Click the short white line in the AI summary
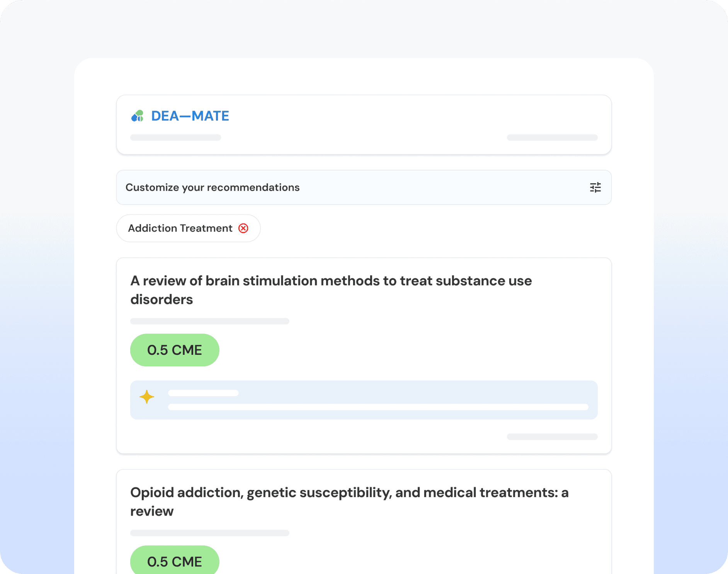 pyautogui.click(x=203, y=393)
